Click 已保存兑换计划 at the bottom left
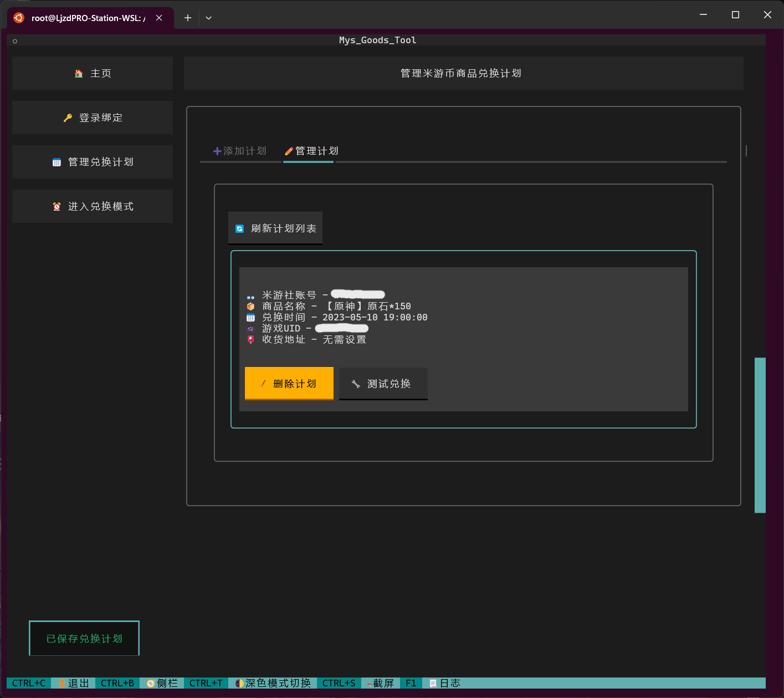This screenshot has height=698, width=784. [x=84, y=638]
